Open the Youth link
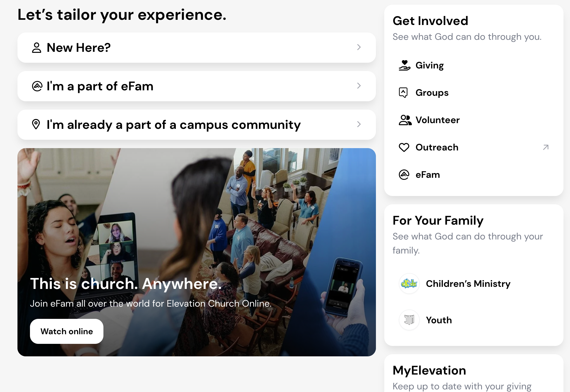 point(439,320)
